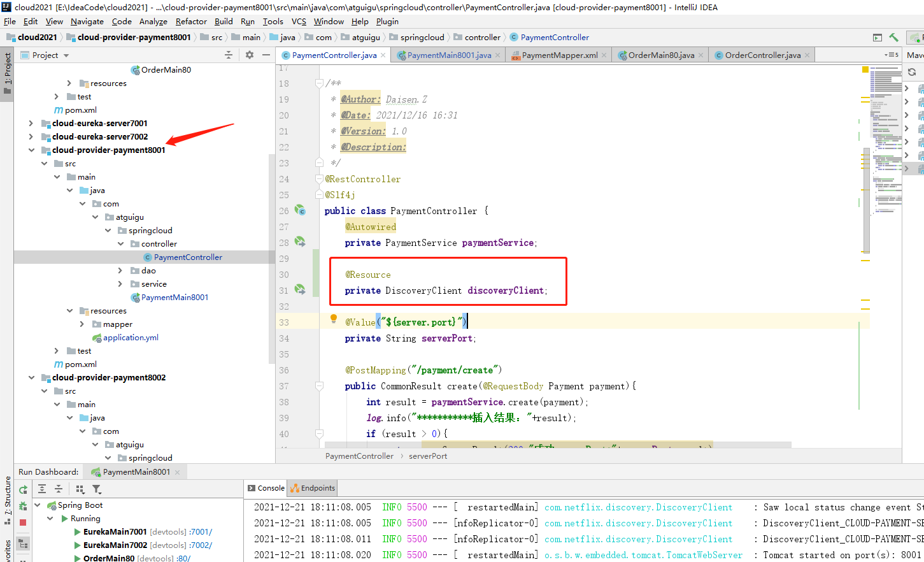The image size is (924, 562).
Task: Click the Build project hammer icon
Action: [x=894, y=38]
